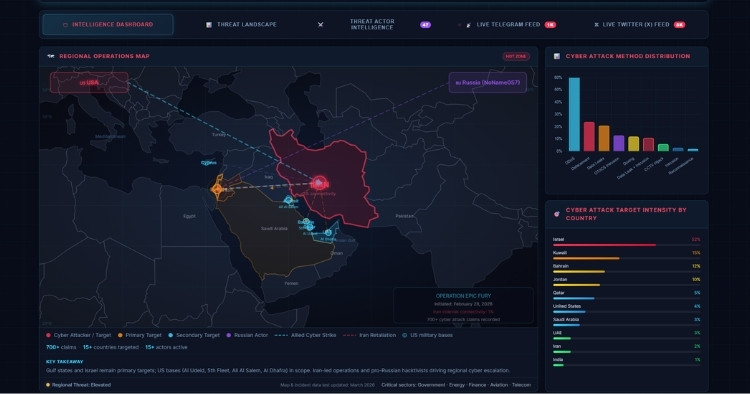
Task: Open the Intelligence Dashboard tab
Action: (x=108, y=24)
